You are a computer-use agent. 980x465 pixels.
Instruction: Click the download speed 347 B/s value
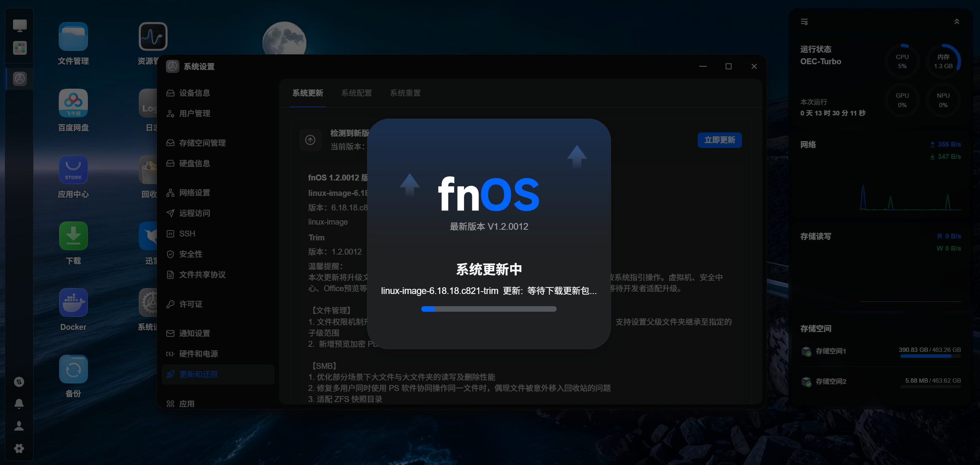click(x=949, y=156)
